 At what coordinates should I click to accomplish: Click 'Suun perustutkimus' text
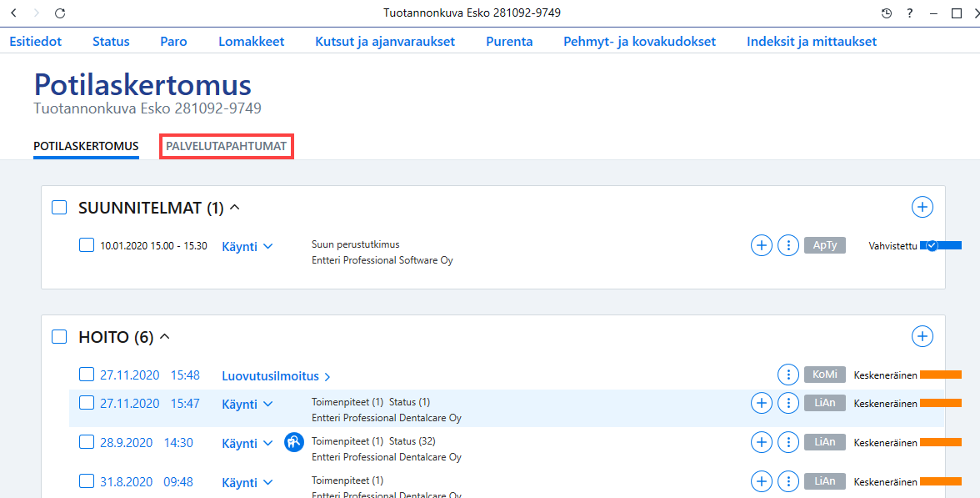[x=356, y=244]
